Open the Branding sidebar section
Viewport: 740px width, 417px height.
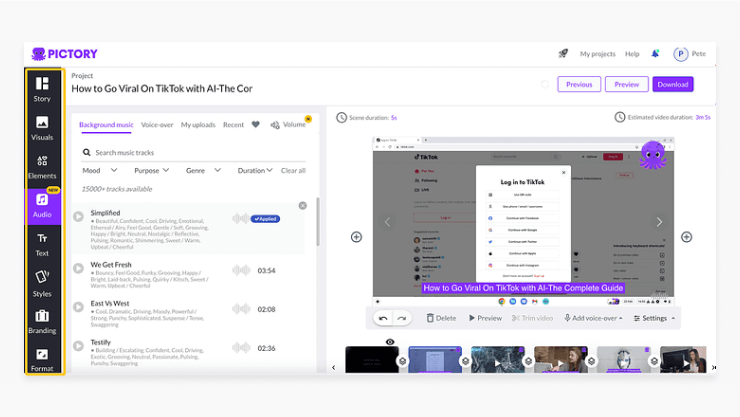42,322
